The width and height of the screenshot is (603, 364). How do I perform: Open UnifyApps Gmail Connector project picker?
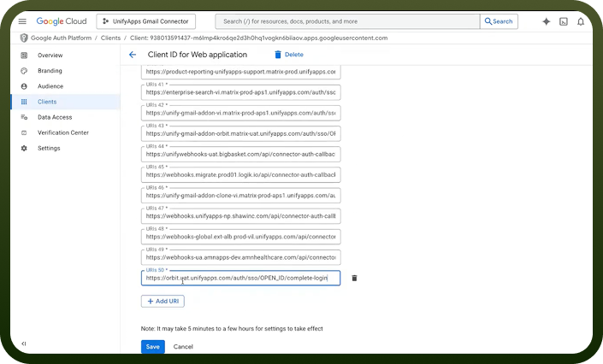point(145,21)
